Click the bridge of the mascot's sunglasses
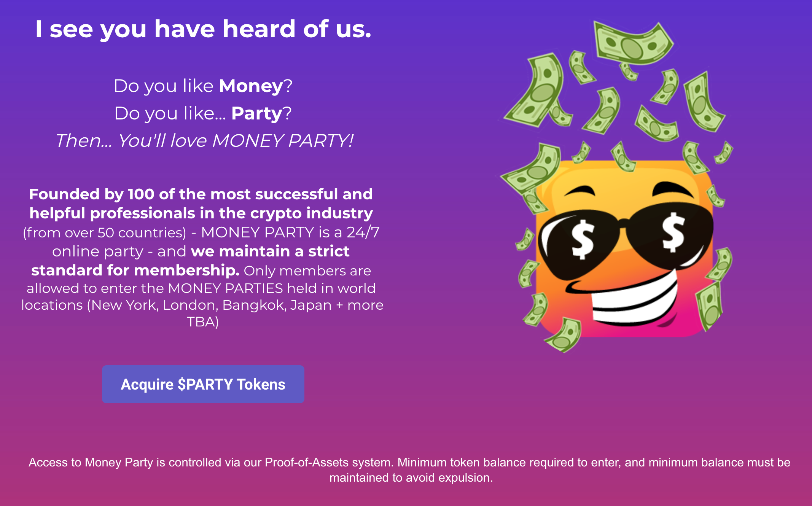The width and height of the screenshot is (812, 506). click(x=624, y=223)
